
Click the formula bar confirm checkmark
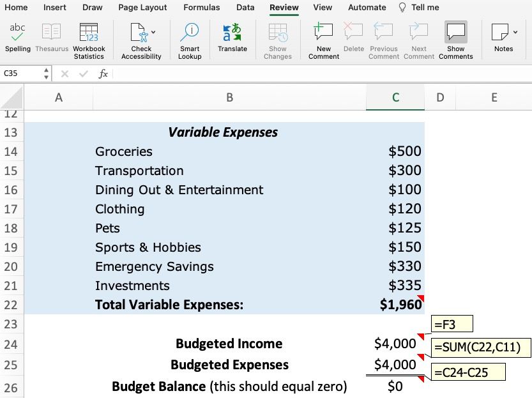click(x=84, y=73)
